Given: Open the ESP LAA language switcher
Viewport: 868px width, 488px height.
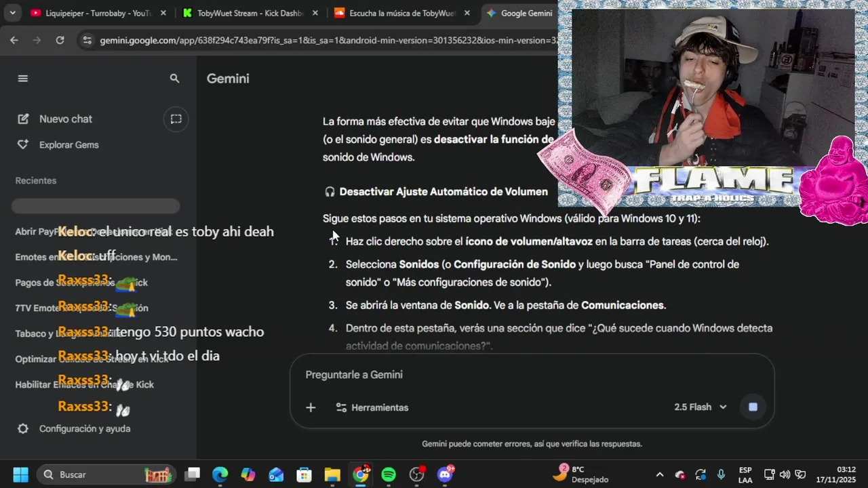Looking at the screenshot, I should pyautogui.click(x=745, y=474).
